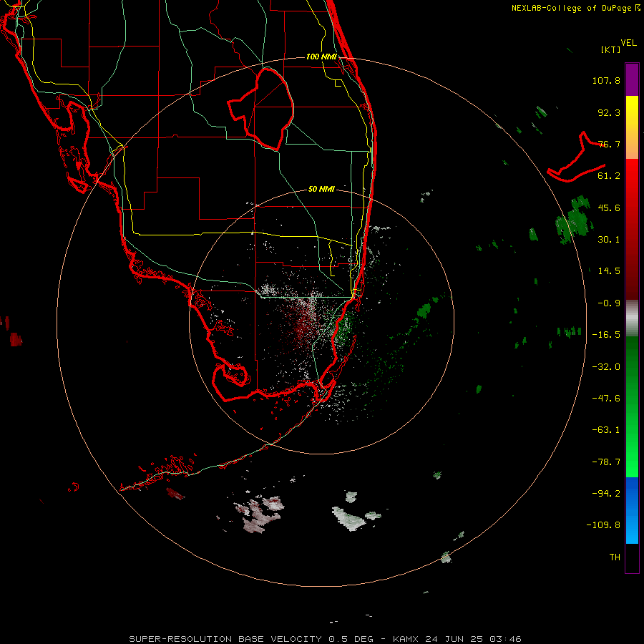Click the -109.8 velocity scale value

pos(603,525)
